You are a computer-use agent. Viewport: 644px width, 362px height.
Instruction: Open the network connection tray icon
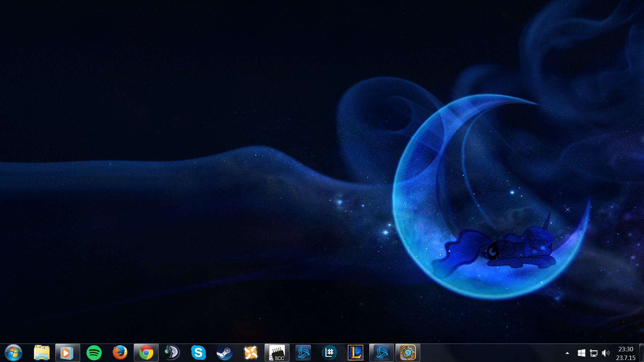coord(594,353)
